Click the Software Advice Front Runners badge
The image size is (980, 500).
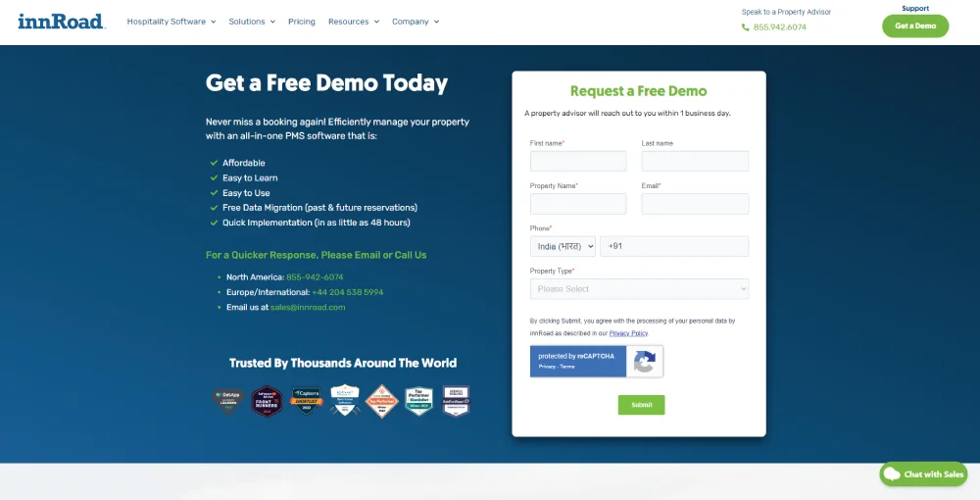point(267,401)
